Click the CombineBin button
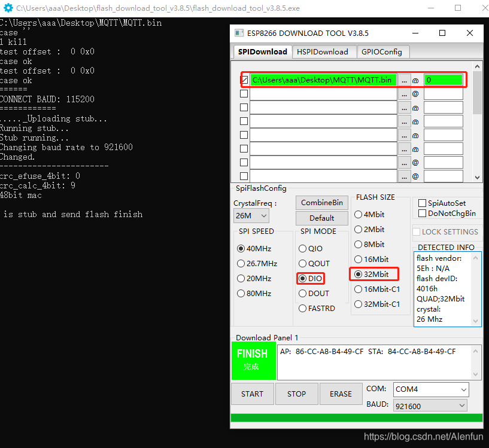Viewport: 489px width, 448px height. (x=322, y=203)
